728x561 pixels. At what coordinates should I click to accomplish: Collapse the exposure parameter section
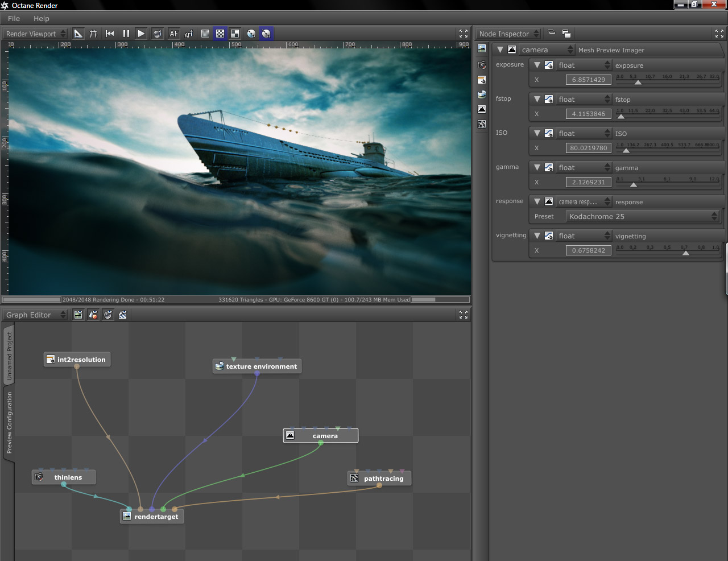tap(537, 65)
